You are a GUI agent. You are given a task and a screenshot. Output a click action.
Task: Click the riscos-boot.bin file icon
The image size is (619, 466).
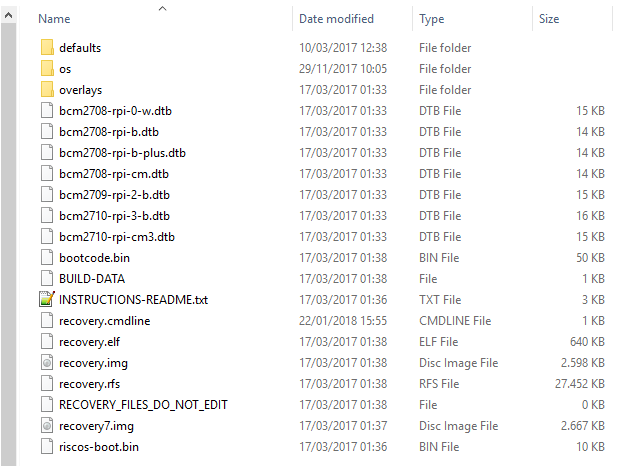tap(47, 447)
